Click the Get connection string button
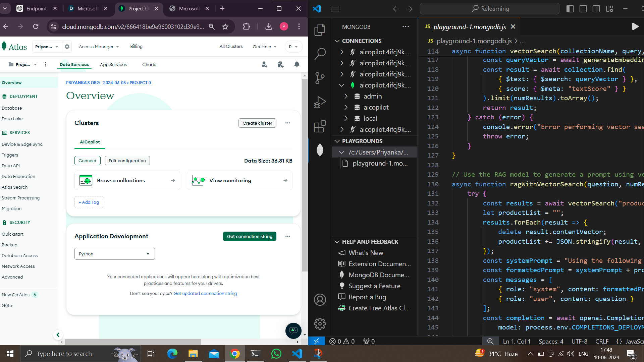 [250, 236]
